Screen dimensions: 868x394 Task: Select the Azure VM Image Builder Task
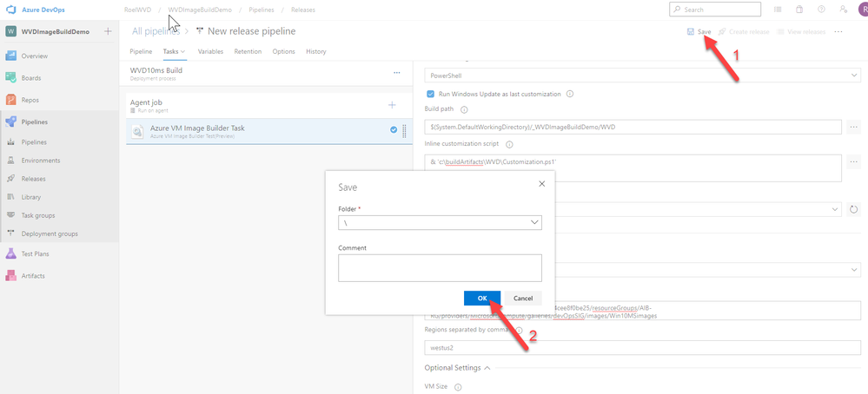click(x=269, y=132)
